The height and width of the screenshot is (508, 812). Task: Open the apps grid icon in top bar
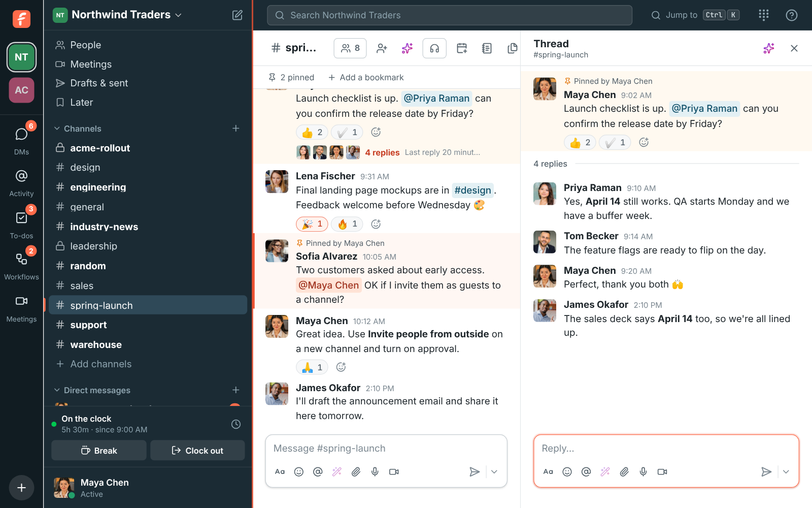coord(764,15)
